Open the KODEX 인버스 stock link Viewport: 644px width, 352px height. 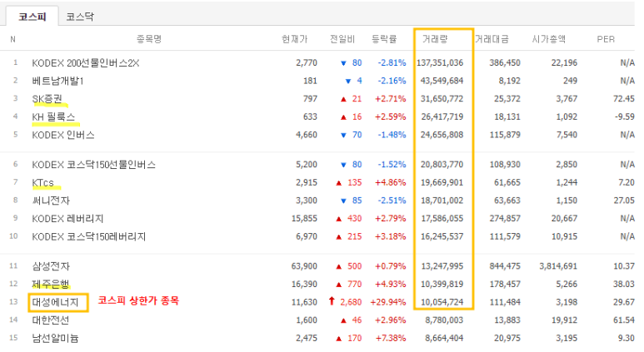pos(63,135)
